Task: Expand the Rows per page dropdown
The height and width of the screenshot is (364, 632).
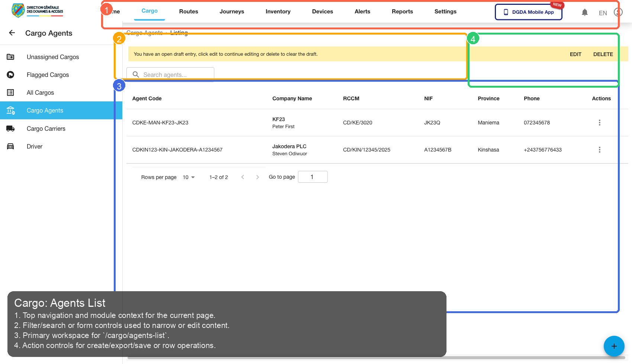Action: pos(189,177)
